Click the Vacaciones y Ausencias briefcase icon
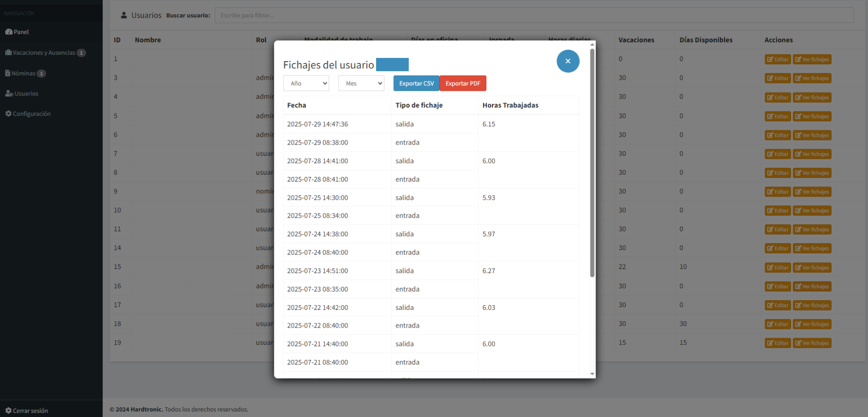Image resolution: width=868 pixels, height=417 pixels. [x=8, y=52]
